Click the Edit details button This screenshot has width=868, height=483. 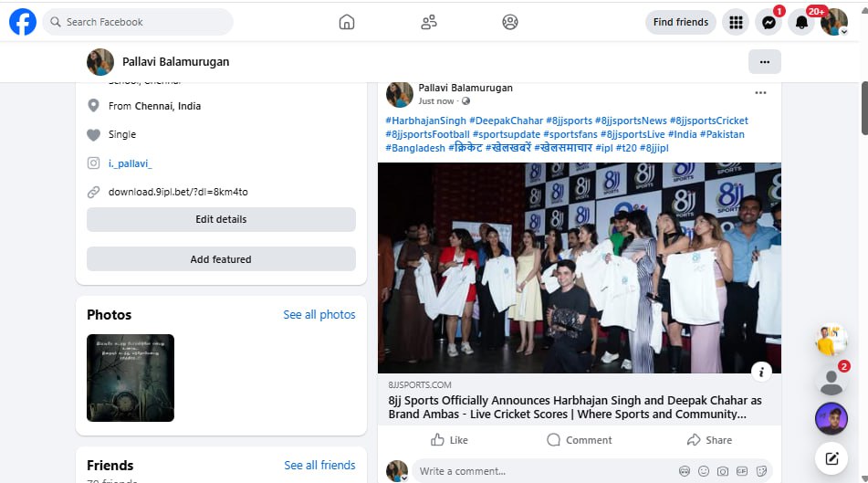pos(221,219)
